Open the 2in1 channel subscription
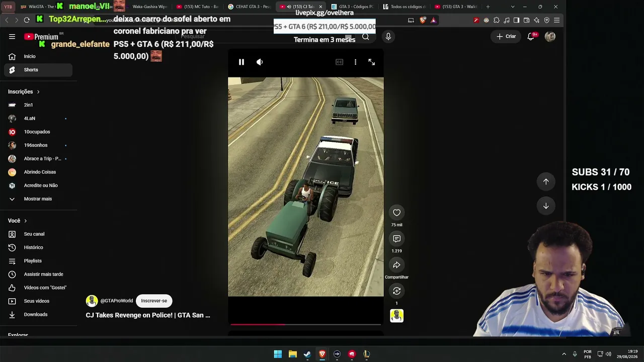This screenshot has width=644, height=362. point(38,105)
